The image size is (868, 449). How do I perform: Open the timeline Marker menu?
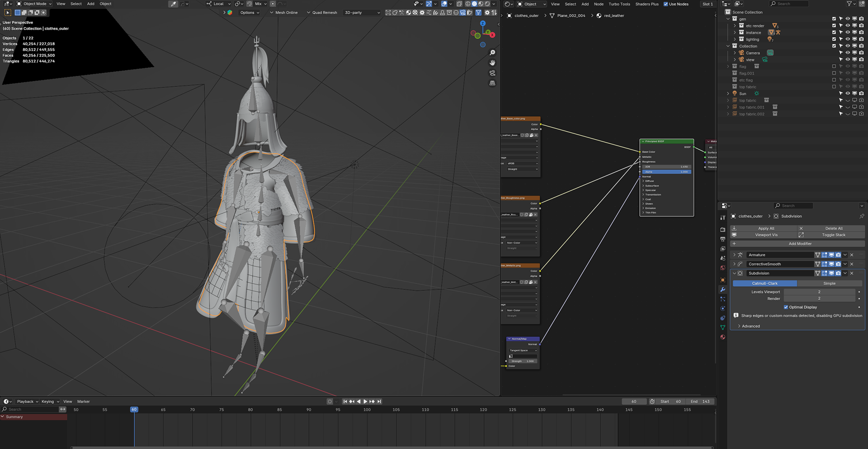coord(83,402)
